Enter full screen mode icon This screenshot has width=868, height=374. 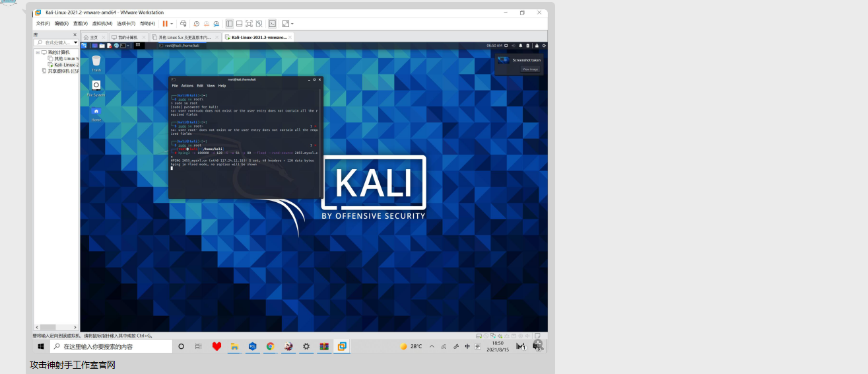249,24
